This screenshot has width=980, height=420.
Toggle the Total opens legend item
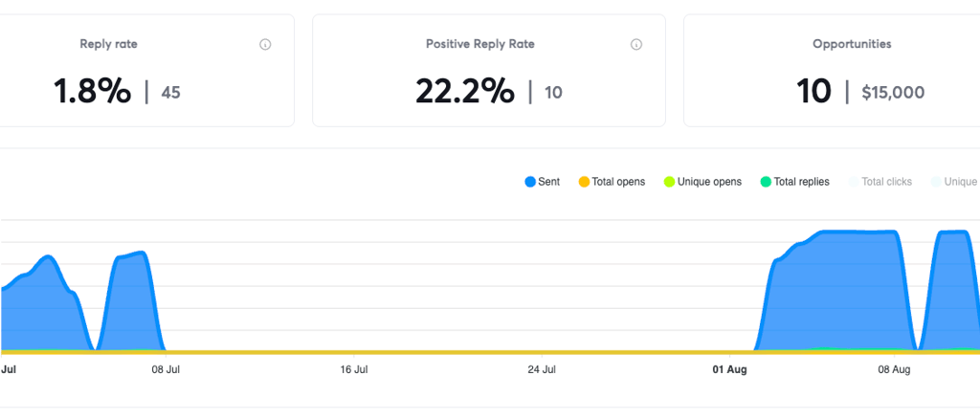pos(612,182)
